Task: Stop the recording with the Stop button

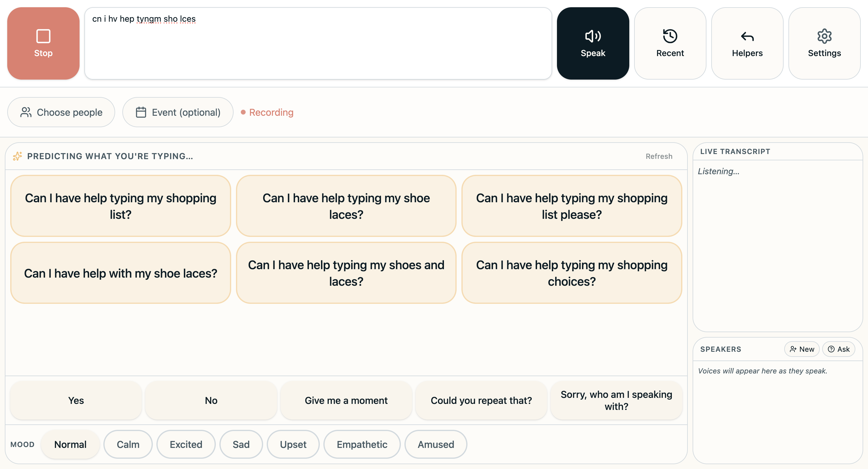Action: pyautogui.click(x=43, y=43)
